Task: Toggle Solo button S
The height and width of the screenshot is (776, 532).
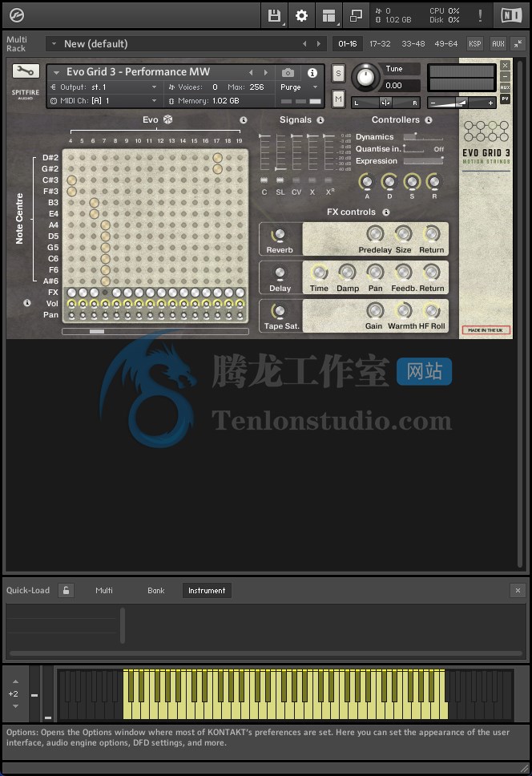Action: coord(338,74)
